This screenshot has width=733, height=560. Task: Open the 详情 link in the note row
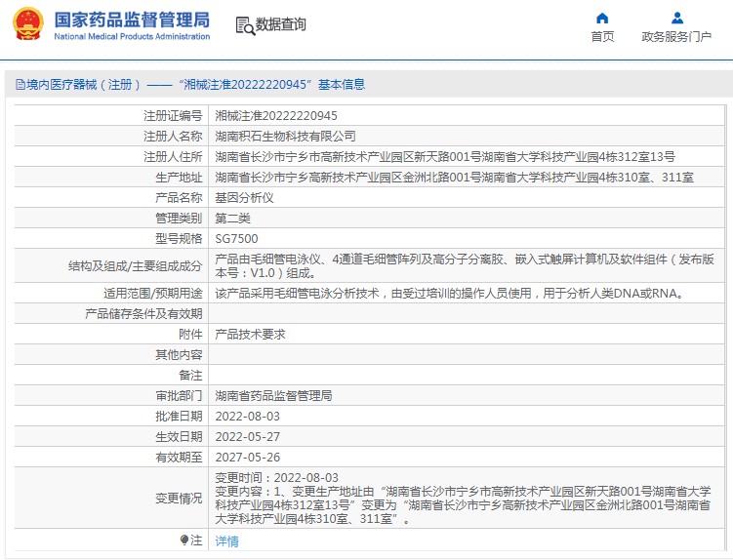[226, 540]
